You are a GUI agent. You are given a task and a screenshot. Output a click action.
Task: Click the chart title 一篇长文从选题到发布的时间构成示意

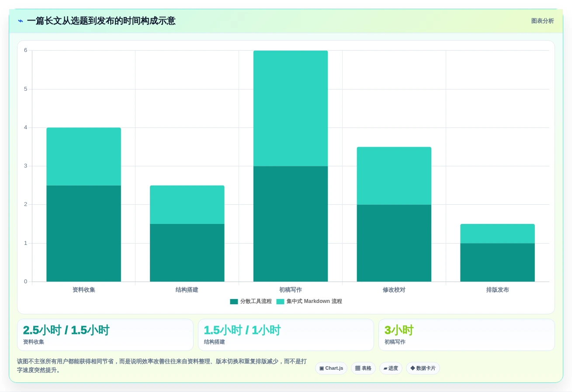(101, 21)
